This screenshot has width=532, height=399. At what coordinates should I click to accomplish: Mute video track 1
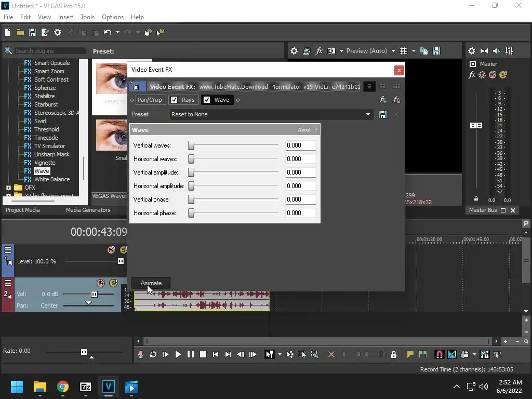[111, 250]
